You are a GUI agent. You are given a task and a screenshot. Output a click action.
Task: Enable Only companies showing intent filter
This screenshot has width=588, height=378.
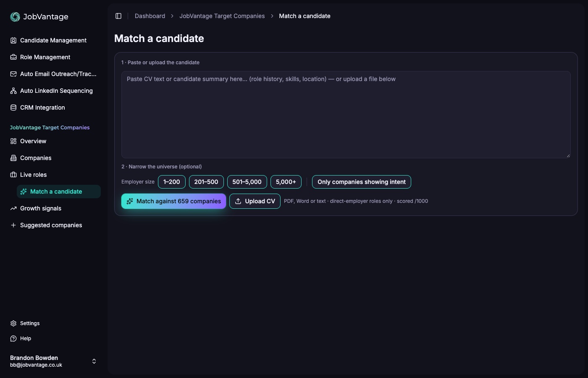(362, 182)
